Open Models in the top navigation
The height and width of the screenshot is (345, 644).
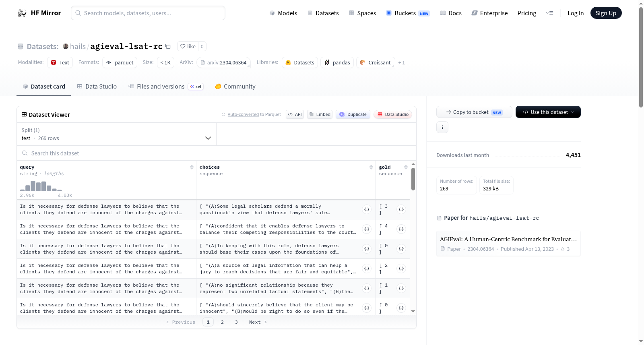point(283,13)
